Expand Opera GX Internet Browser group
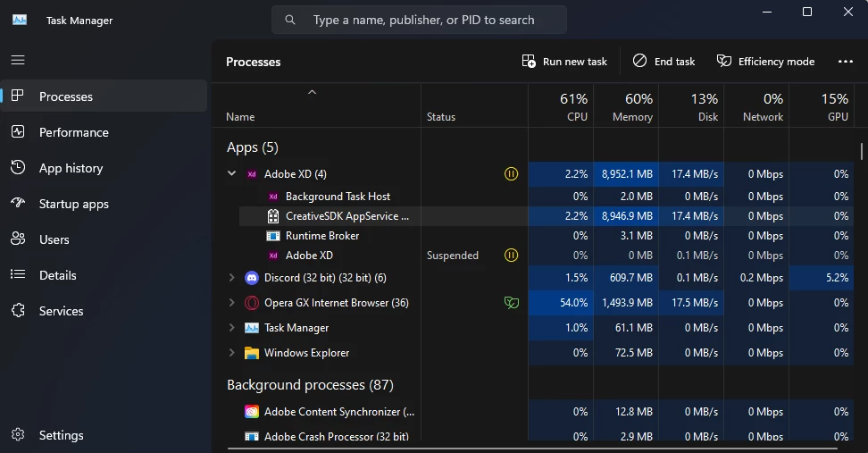The height and width of the screenshot is (453, 868). pyautogui.click(x=231, y=302)
